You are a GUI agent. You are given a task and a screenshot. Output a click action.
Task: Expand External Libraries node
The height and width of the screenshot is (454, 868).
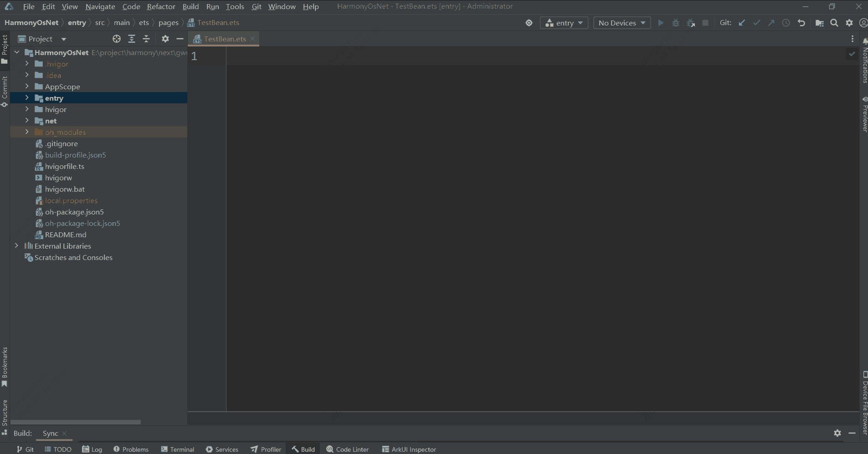point(17,246)
